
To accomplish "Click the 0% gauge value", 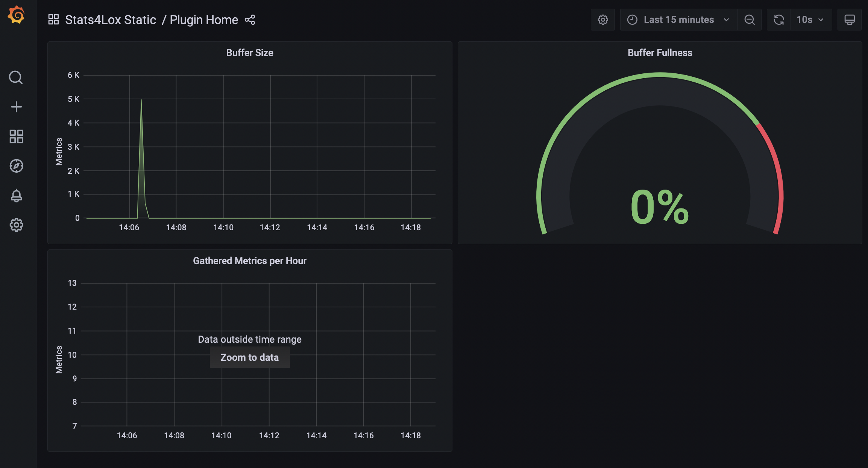I will click(x=660, y=207).
